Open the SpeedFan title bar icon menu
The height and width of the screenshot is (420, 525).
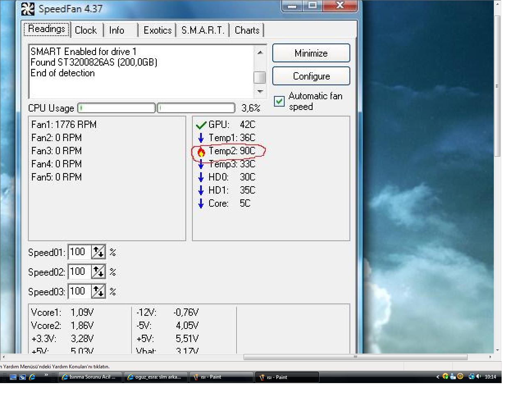(x=27, y=9)
